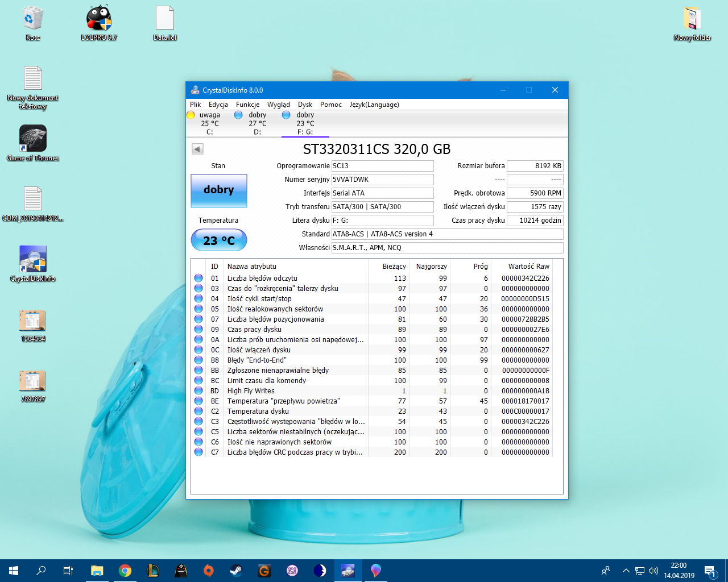
Task: Open the Nowy folder desktop icon
Action: coord(692,23)
